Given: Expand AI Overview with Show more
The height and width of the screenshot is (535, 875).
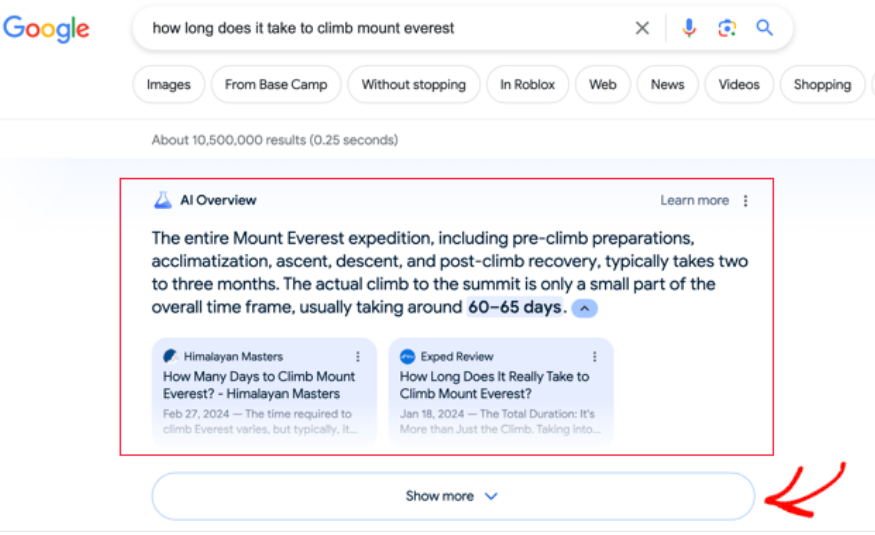Looking at the screenshot, I should (x=452, y=496).
